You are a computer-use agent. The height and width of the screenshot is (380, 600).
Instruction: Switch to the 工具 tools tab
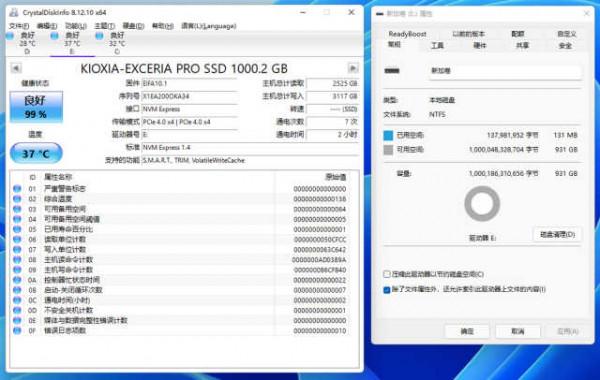(x=437, y=46)
